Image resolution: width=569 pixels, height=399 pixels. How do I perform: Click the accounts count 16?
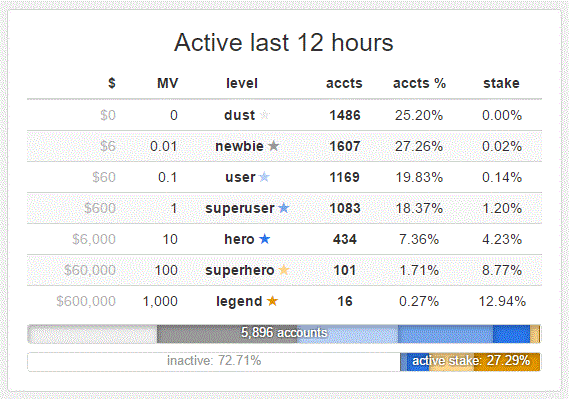[x=345, y=301]
